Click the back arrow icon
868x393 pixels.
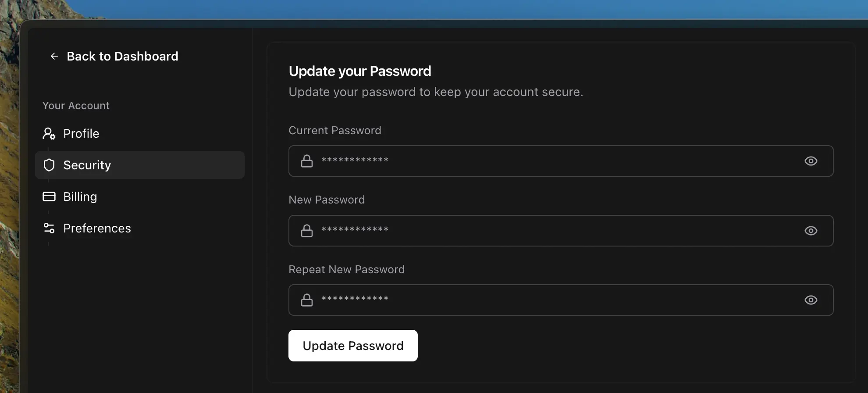54,56
